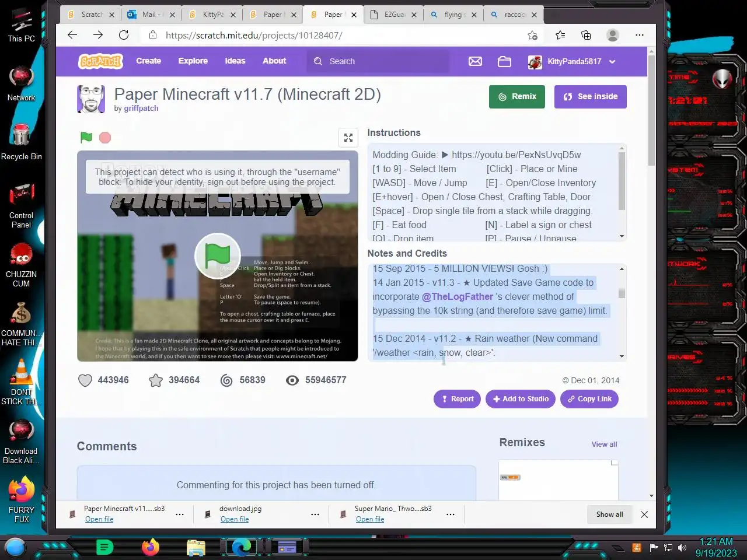This screenshot has width=747, height=560.
Task: Open the Recycle Bin desktop icon
Action: (21, 142)
